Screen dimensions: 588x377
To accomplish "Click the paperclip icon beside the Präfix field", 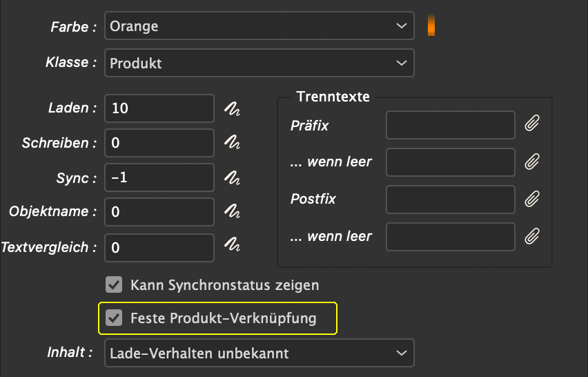I will 532,123.
